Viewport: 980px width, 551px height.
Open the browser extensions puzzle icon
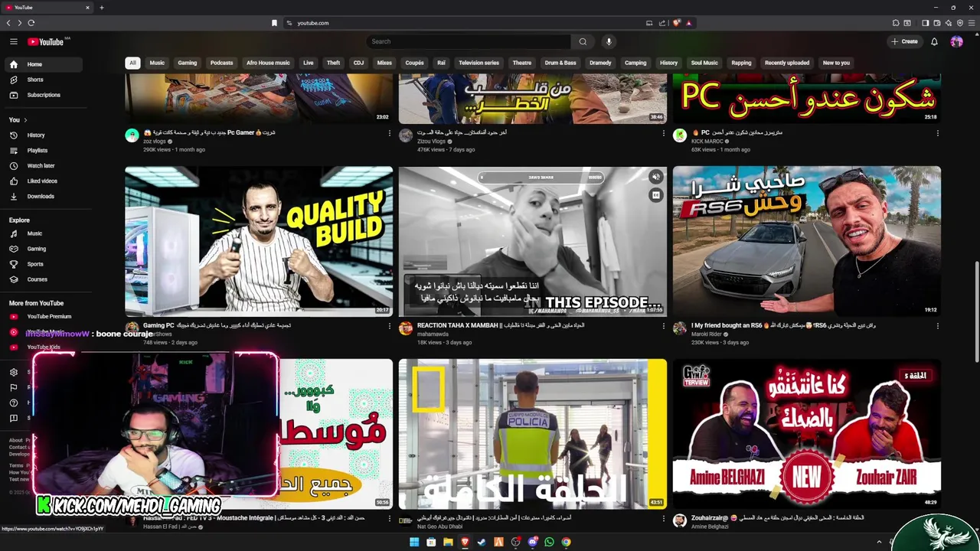coord(896,23)
